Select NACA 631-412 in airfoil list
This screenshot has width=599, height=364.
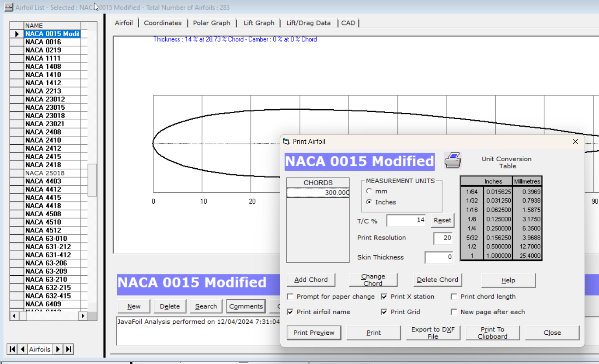click(52, 255)
